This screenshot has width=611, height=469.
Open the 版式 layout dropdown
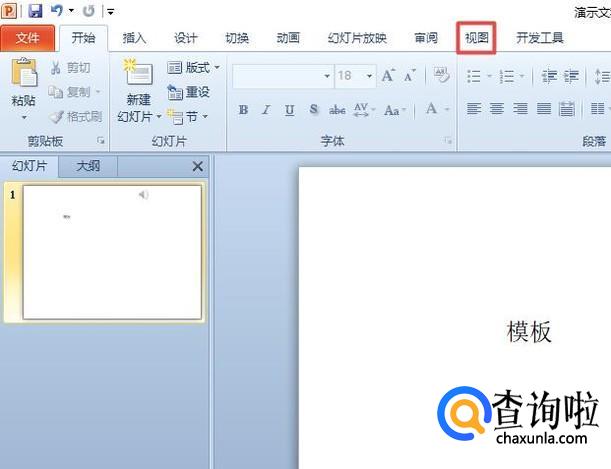pyautogui.click(x=194, y=68)
